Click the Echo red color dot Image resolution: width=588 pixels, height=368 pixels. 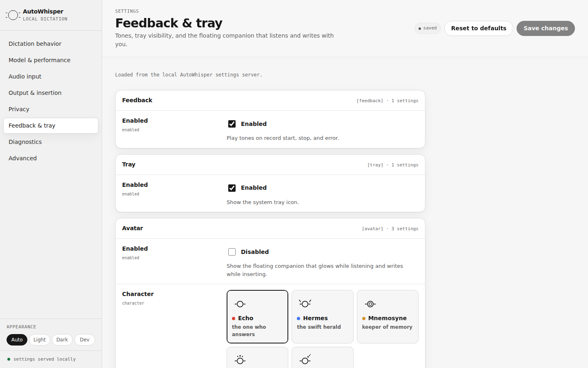pos(234,319)
